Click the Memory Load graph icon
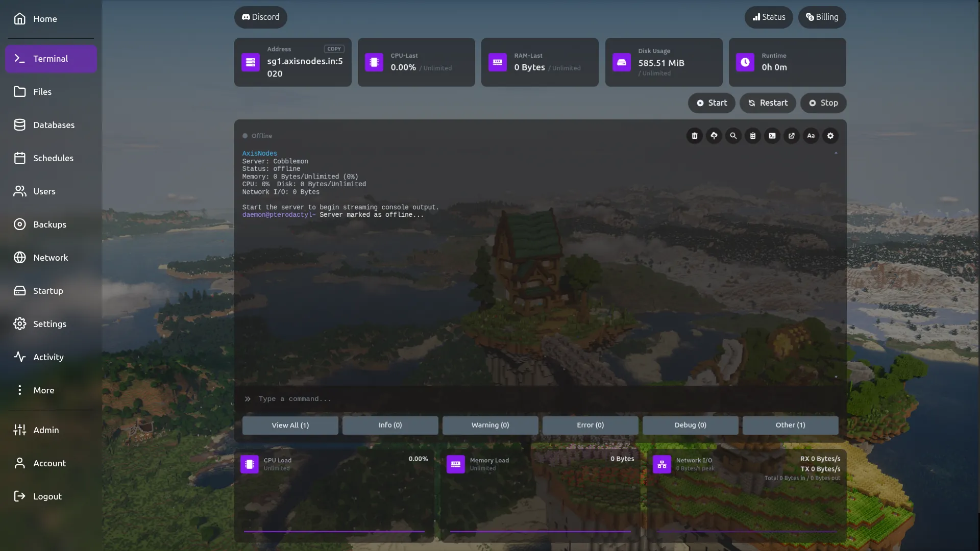Viewport: 980px width, 551px height. pyautogui.click(x=455, y=464)
